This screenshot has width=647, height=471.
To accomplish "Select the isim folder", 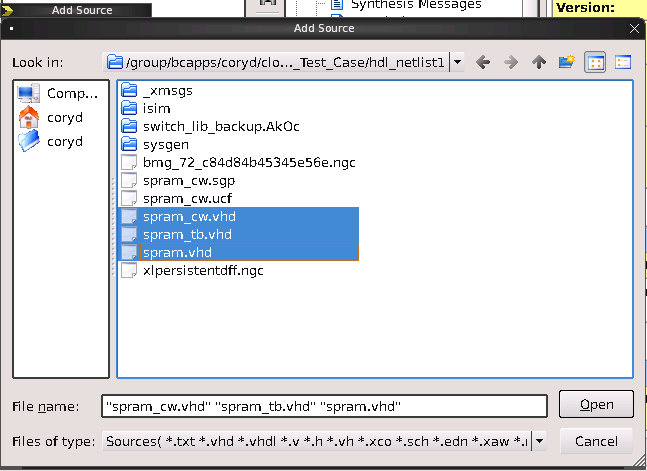I will (x=156, y=108).
